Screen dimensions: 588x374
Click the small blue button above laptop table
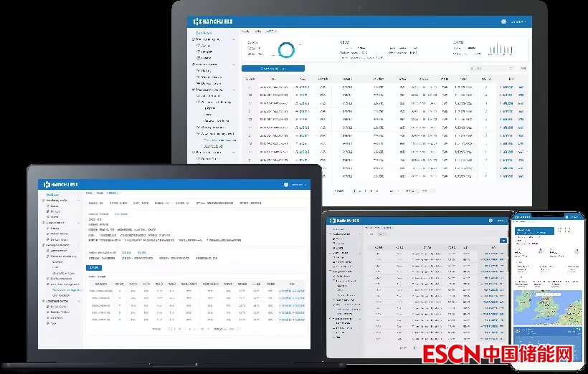coord(95,267)
